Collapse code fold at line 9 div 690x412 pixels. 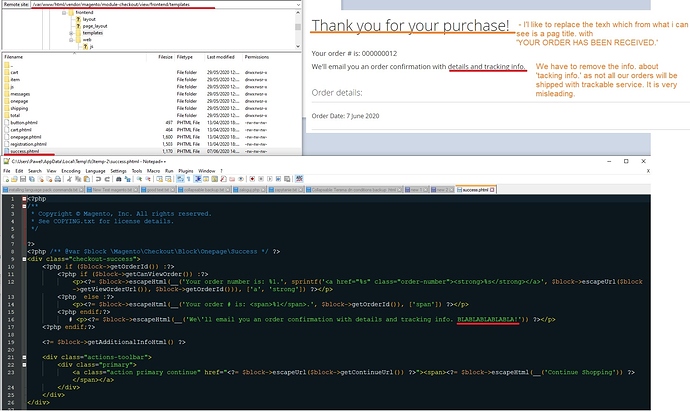pyautogui.click(x=24, y=259)
